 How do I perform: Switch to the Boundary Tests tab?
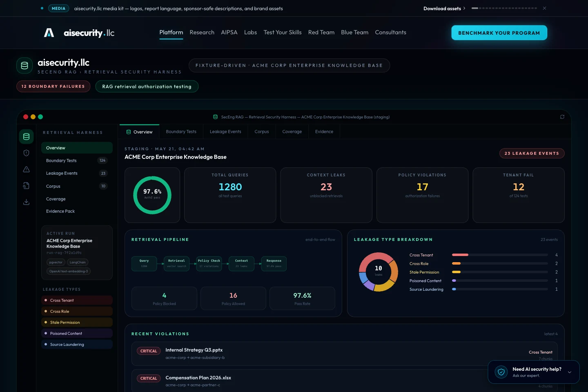tap(181, 131)
